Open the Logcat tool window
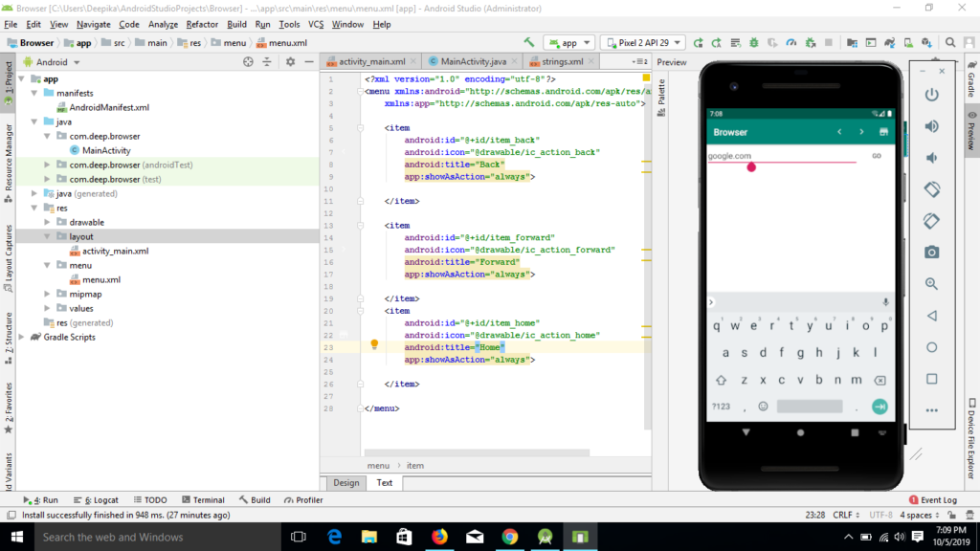Screen dimensions: 980x551 [97, 499]
